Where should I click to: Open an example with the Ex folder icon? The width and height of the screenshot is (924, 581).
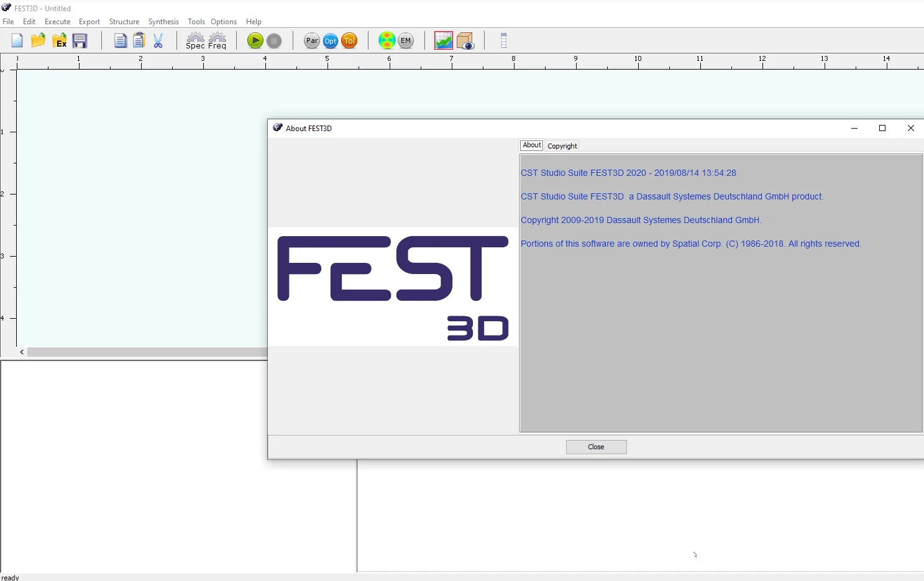[x=60, y=41]
